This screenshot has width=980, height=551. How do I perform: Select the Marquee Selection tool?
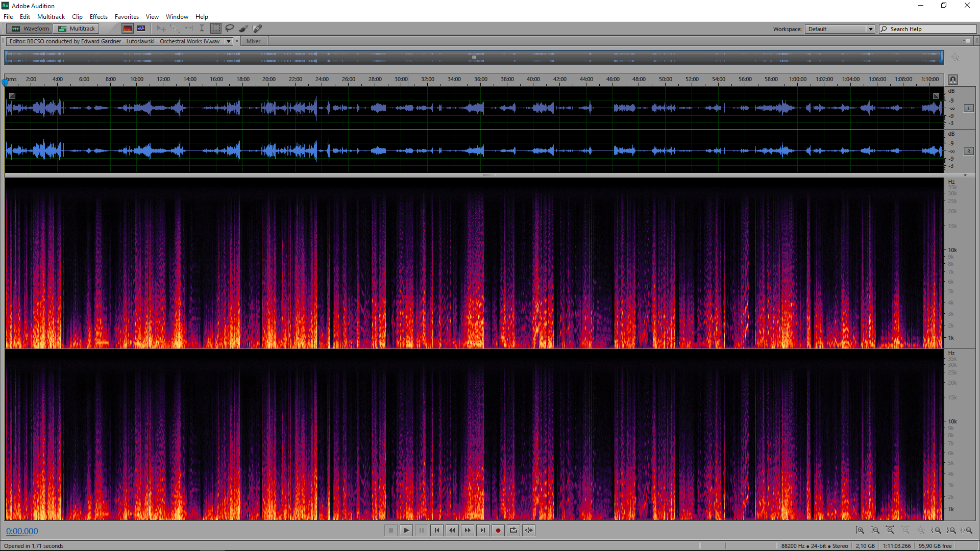(216, 29)
